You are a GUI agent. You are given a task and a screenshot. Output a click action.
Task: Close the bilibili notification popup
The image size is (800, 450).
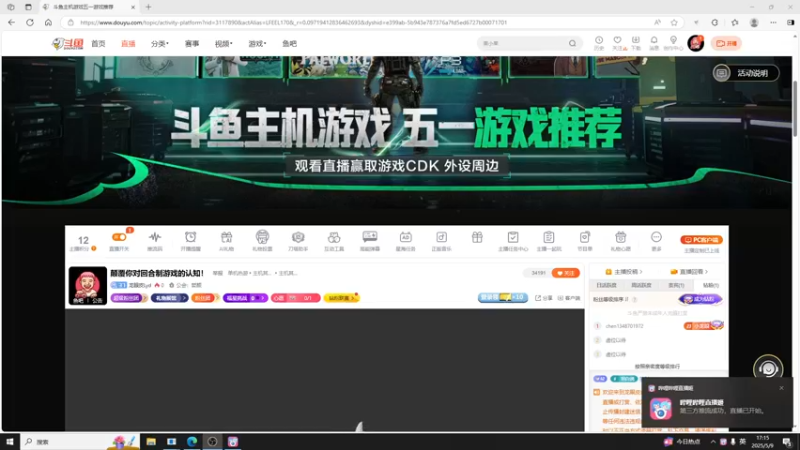(781, 388)
